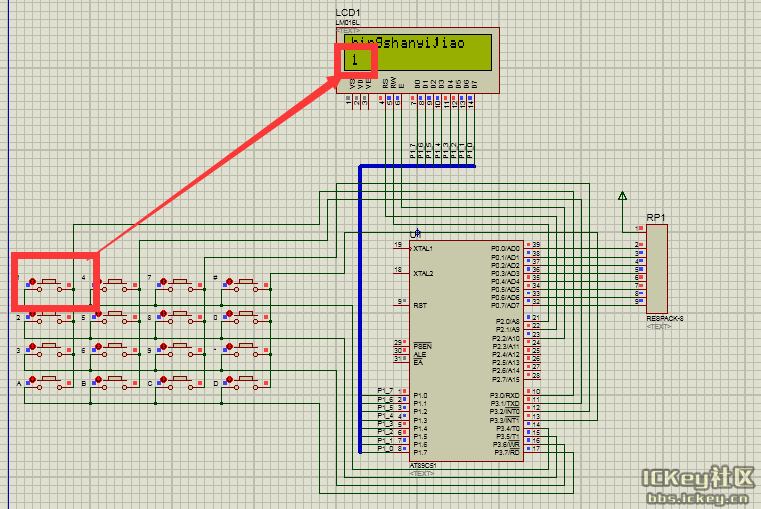Click pin number 19 beside XTAL1

(398, 245)
